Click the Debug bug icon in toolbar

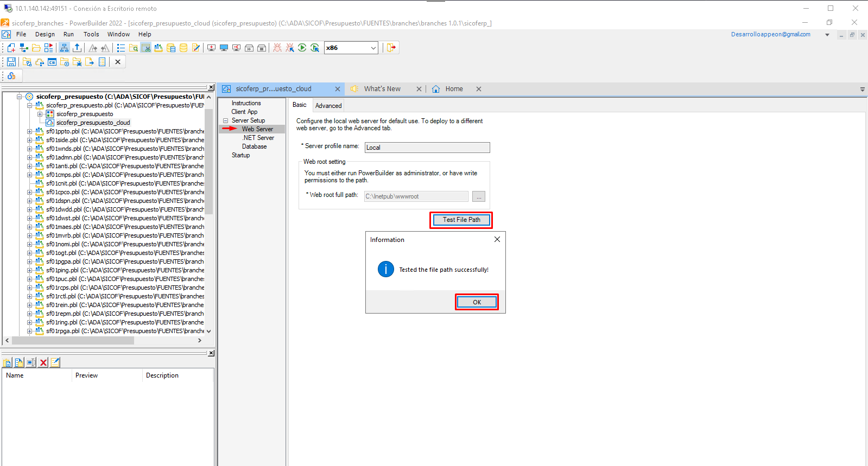277,48
